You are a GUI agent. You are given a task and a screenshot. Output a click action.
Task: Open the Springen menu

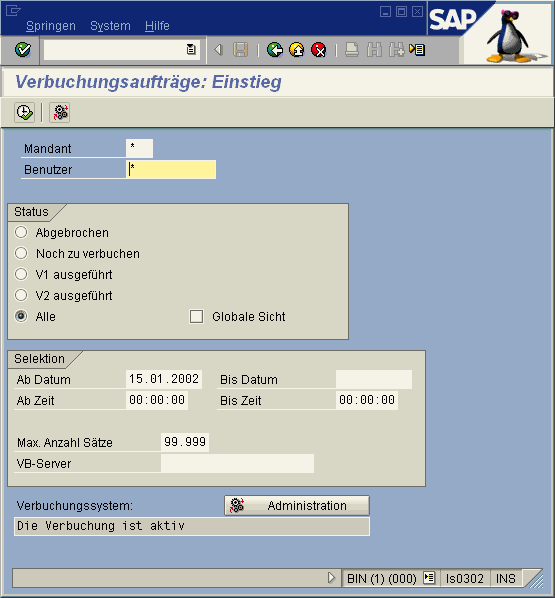51,26
